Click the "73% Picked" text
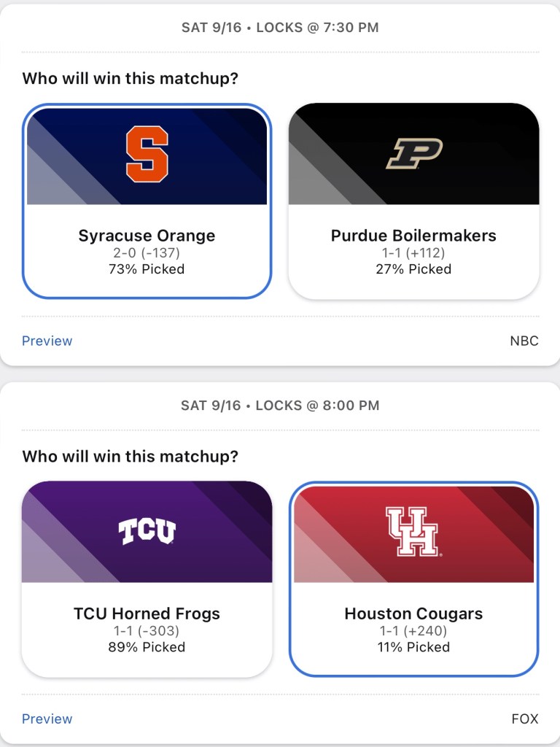This screenshot has height=747, width=560. 147,269
